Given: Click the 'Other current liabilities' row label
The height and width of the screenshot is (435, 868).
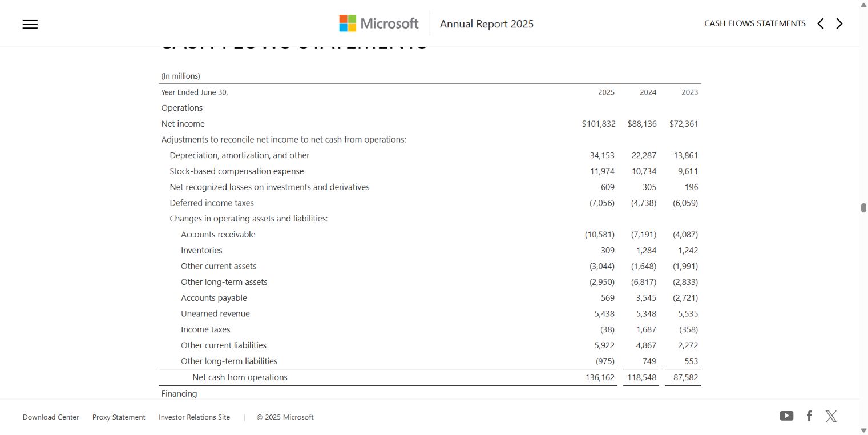Looking at the screenshot, I should click(224, 345).
